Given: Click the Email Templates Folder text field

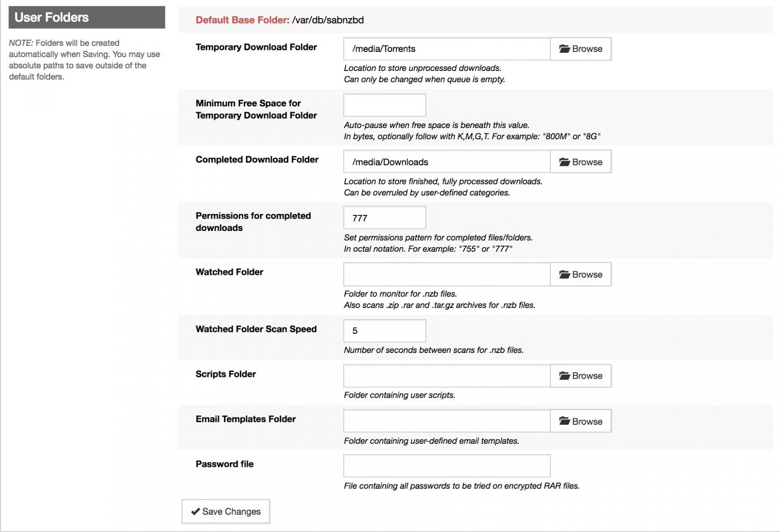Looking at the screenshot, I should pyautogui.click(x=447, y=421).
